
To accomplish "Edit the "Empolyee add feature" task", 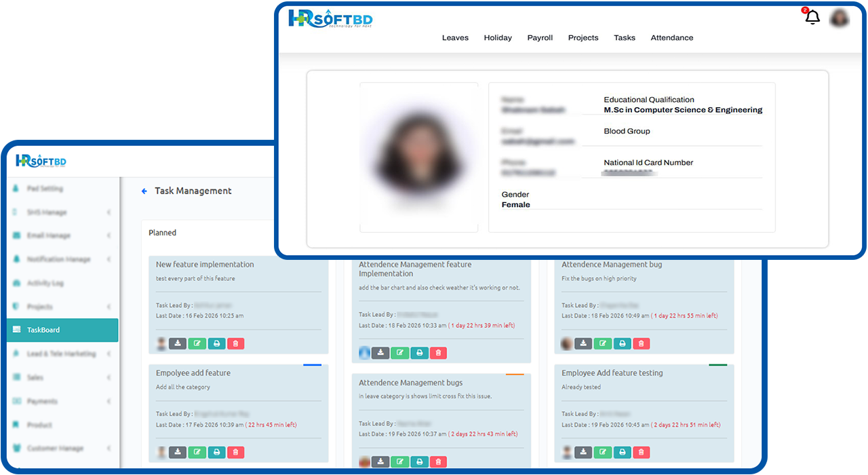I will [197, 453].
